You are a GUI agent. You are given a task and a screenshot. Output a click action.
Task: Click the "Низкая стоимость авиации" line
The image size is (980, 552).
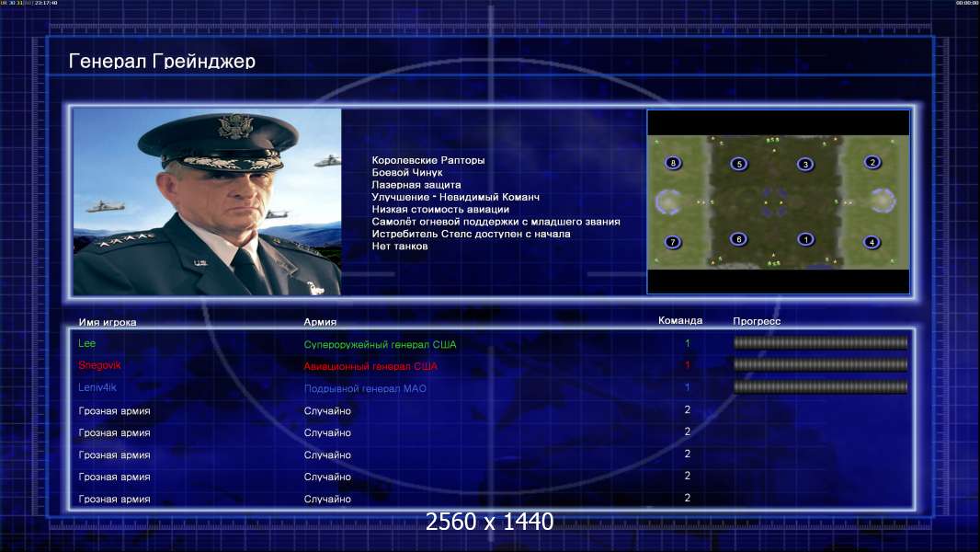[440, 210]
